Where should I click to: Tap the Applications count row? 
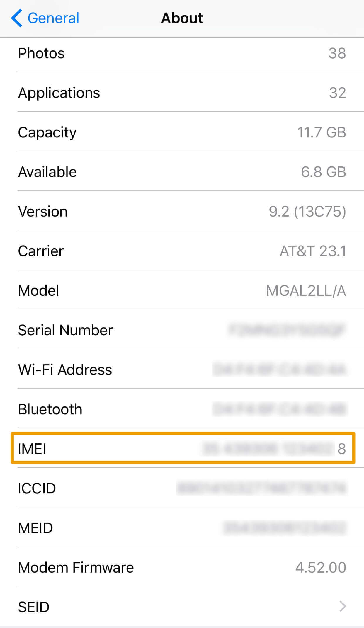point(182,92)
